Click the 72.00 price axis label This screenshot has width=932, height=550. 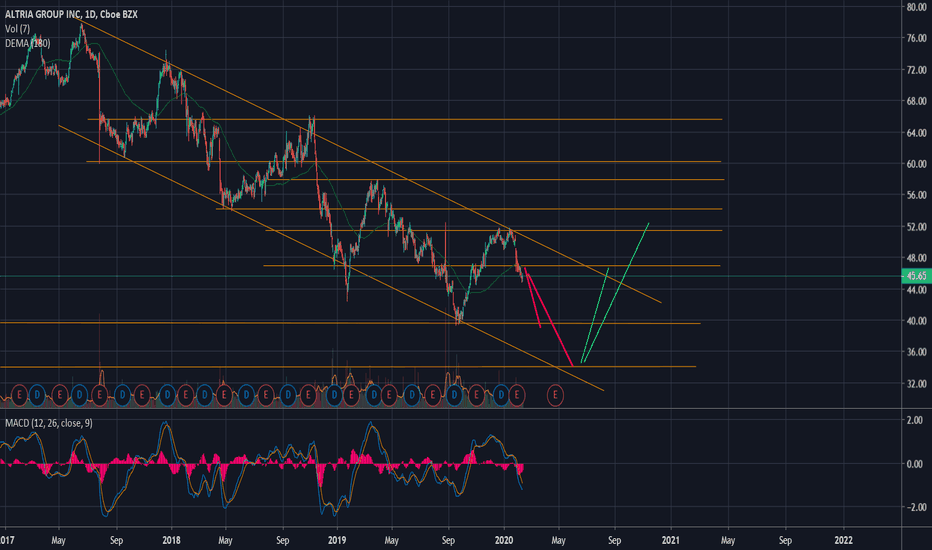pos(916,70)
